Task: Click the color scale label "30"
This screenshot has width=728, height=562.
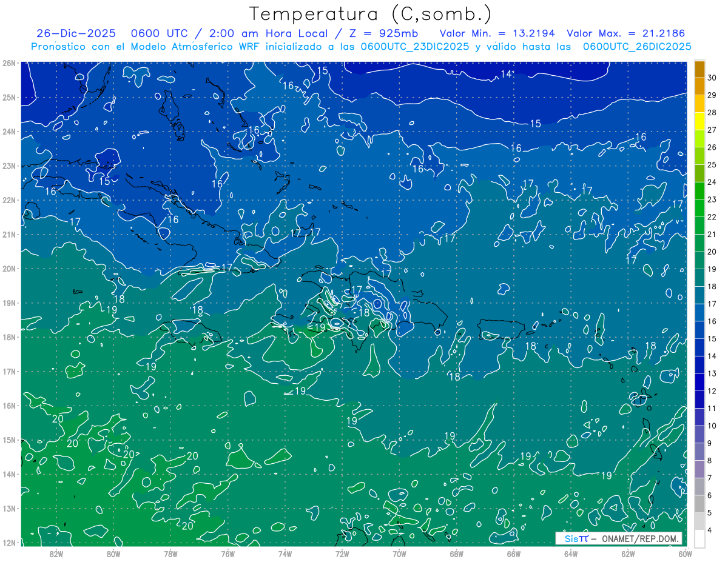Action: (x=712, y=78)
